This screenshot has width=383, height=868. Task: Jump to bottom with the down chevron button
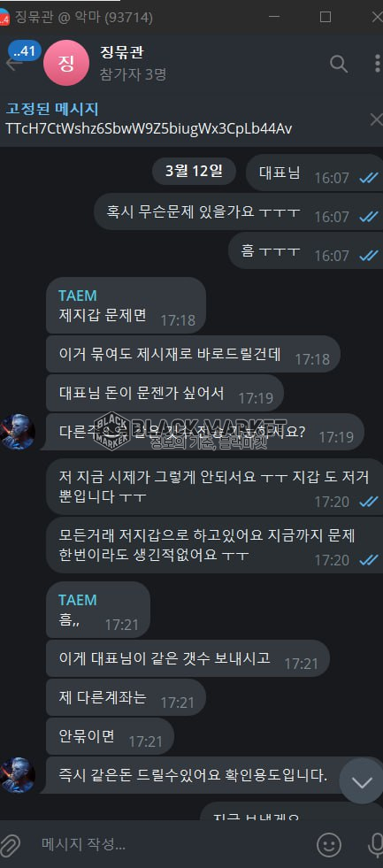tap(362, 782)
